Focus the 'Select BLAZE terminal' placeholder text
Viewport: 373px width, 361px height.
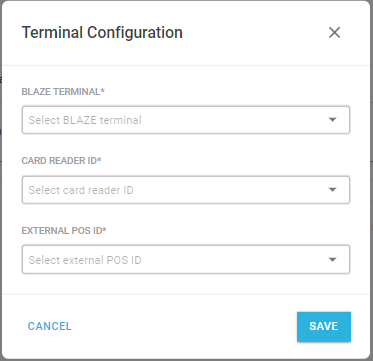tap(85, 120)
